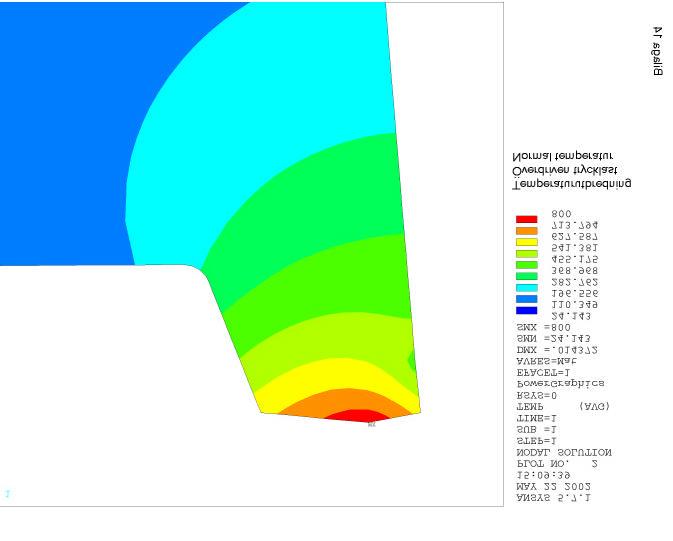This screenshot has width=673, height=541.
Task: Click the SUB =1 line
Action: 537,429
